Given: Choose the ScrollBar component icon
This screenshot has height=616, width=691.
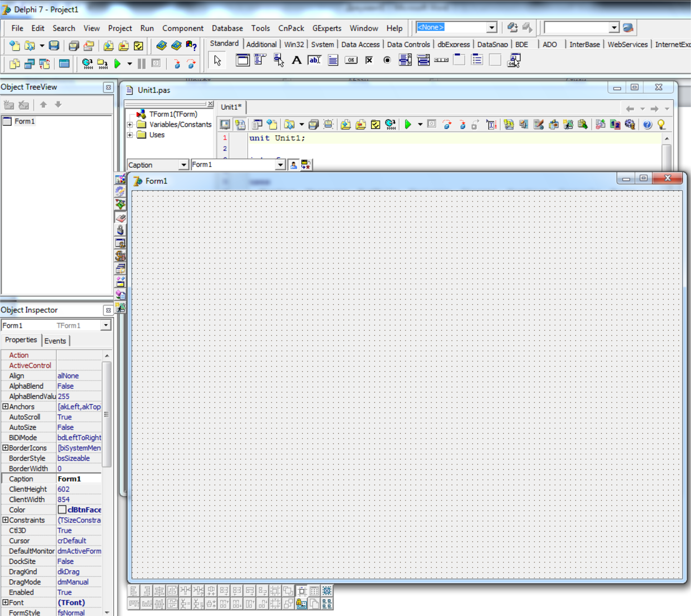Looking at the screenshot, I should point(441,60).
